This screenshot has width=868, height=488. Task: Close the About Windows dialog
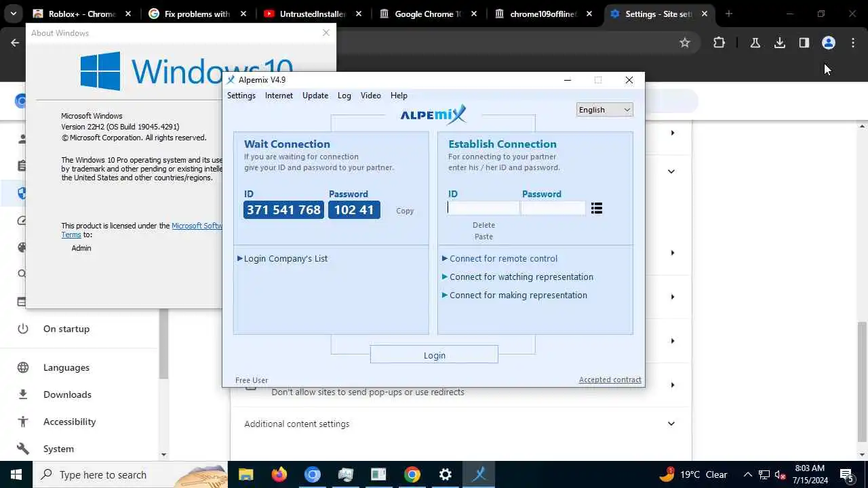click(x=326, y=33)
